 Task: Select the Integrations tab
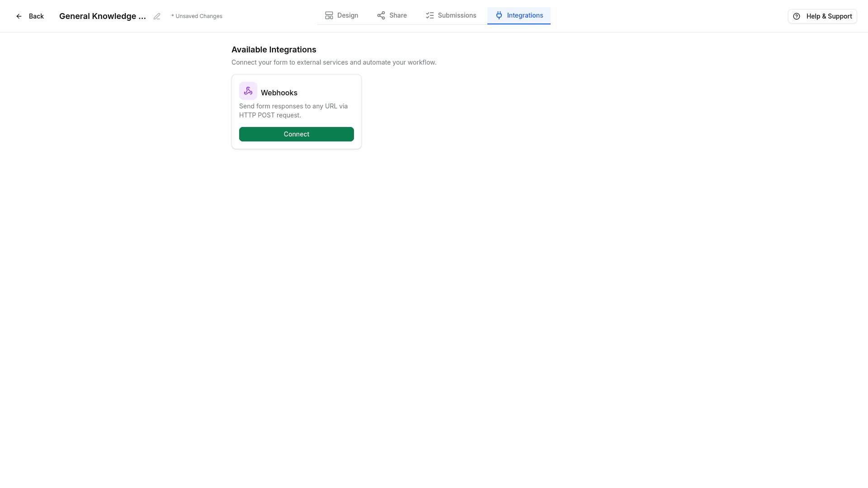[x=519, y=15]
